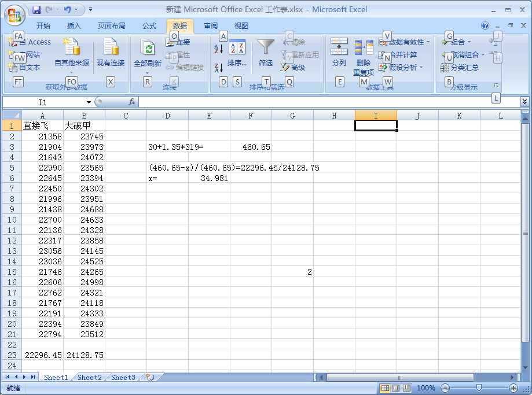Image resolution: width=532 pixels, height=395 pixels.
Task: Expand What-If Analysis (假设分析) dropdown
Action: (421, 68)
